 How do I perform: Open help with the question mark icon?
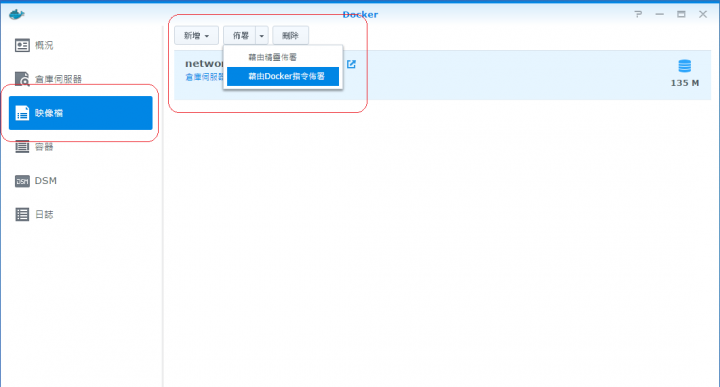pos(638,14)
